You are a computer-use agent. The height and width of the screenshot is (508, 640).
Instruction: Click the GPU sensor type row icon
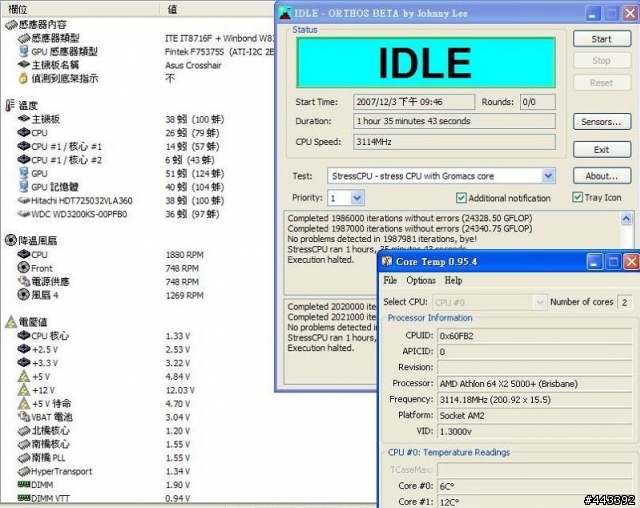pyautogui.click(x=24, y=51)
